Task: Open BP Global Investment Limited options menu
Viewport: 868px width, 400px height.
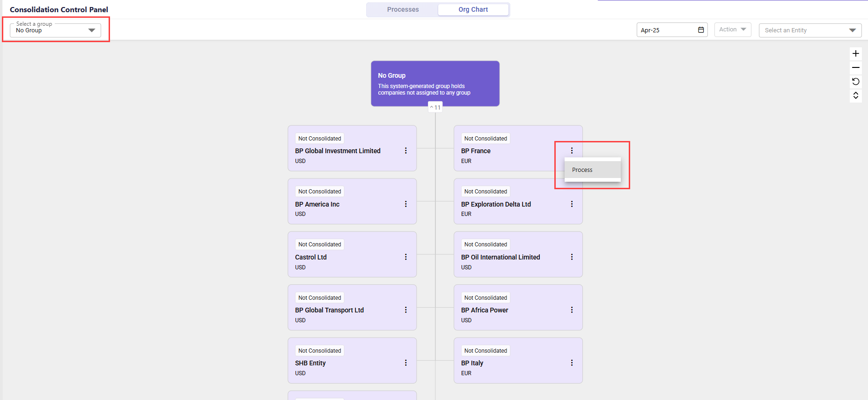Action: point(405,151)
